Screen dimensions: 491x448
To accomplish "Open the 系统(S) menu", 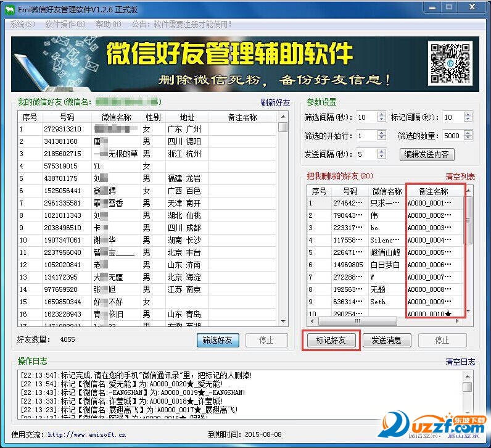I will 22,24.
